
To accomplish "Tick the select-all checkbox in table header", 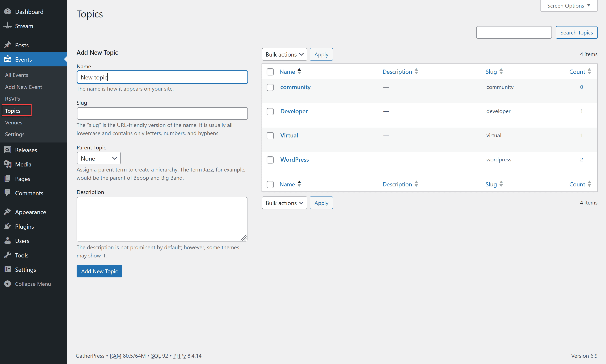I will click(270, 72).
